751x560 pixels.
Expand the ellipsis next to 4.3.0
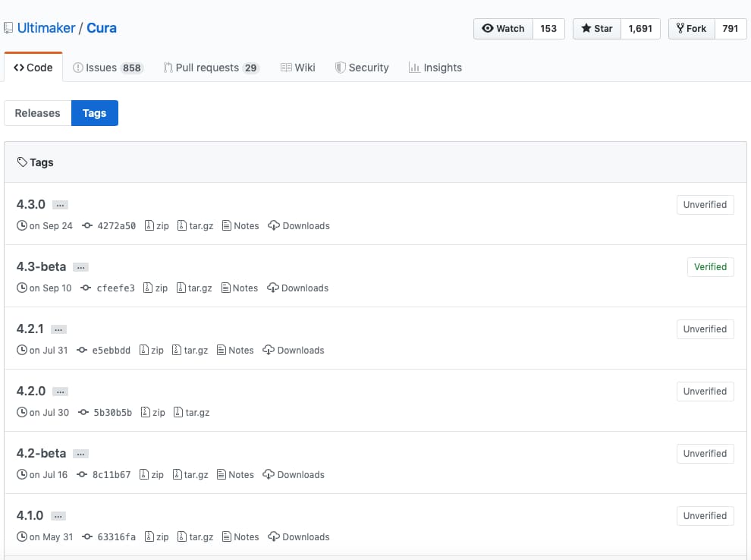click(x=60, y=205)
